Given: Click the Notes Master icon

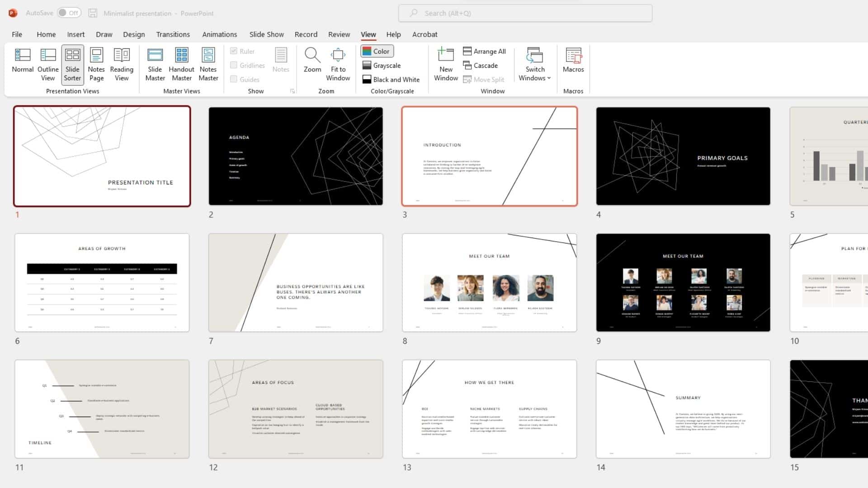Looking at the screenshot, I should click(209, 64).
